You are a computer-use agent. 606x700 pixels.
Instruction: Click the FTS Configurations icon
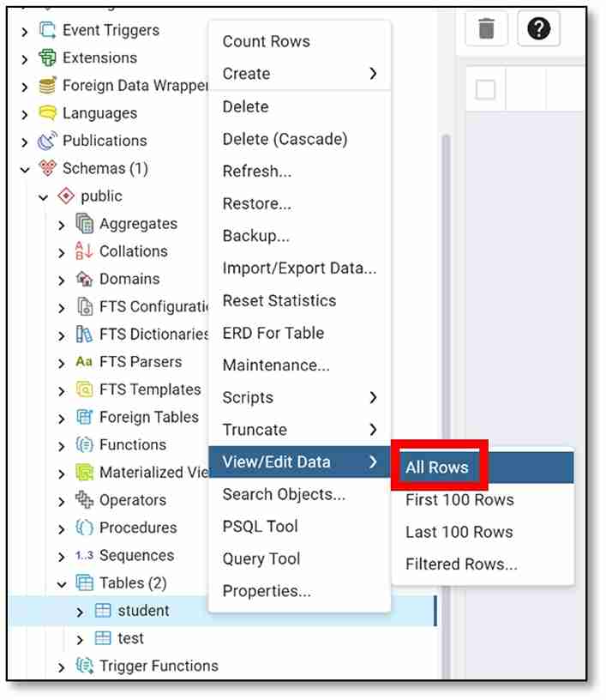(84, 307)
